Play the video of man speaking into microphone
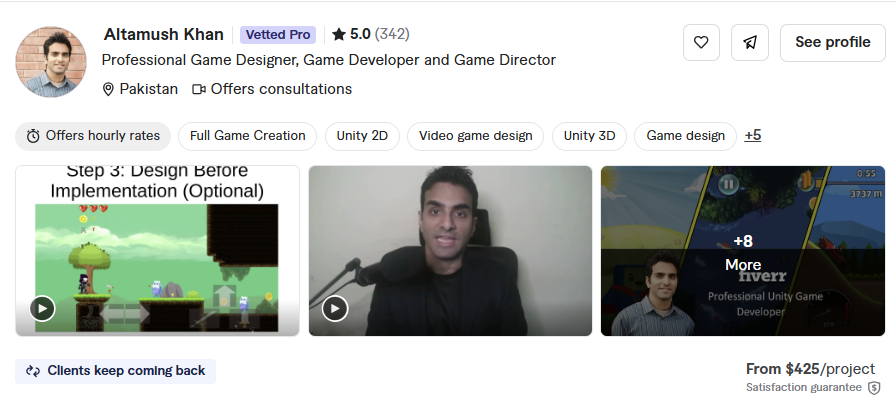Viewport: 896px width, 416px height. tap(335, 309)
